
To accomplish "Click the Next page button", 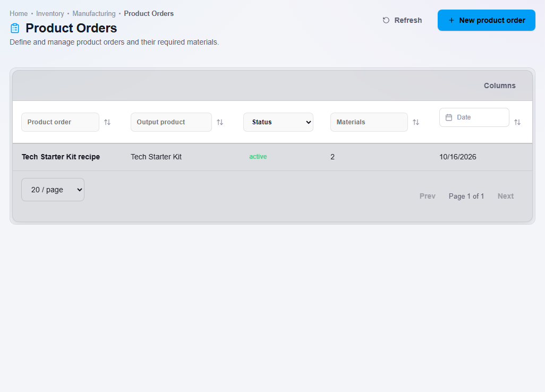I will [505, 196].
